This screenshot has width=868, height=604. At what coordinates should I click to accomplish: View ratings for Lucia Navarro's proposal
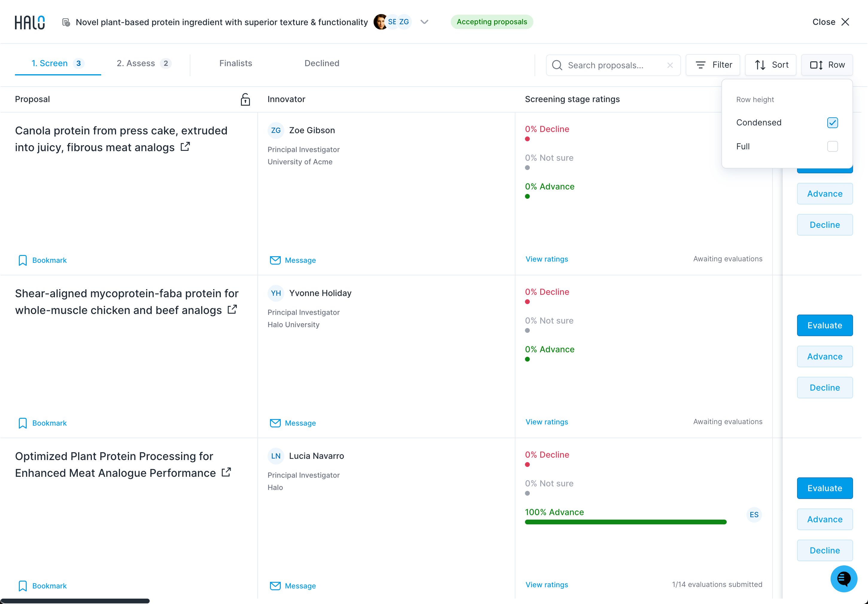coord(547,585)
